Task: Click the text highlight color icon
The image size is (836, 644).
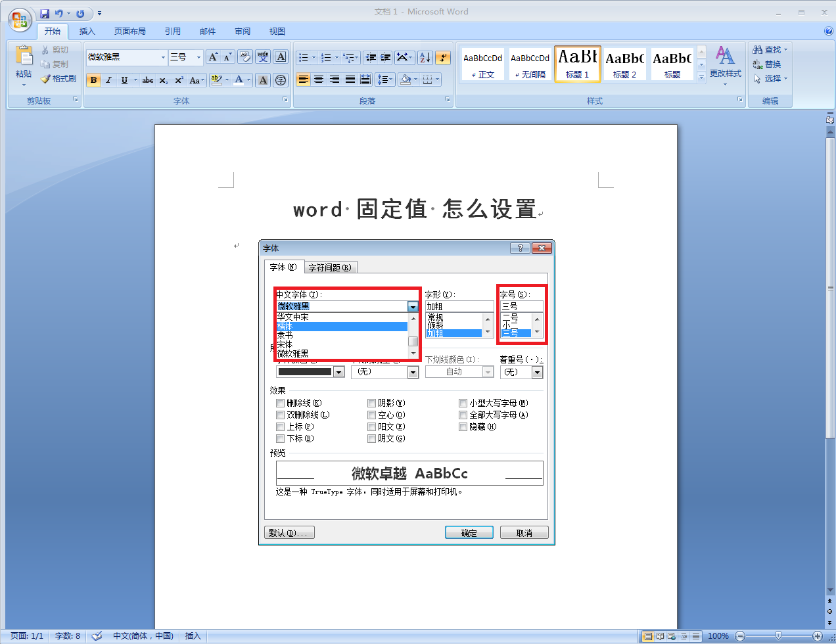Action: [216, 80]
